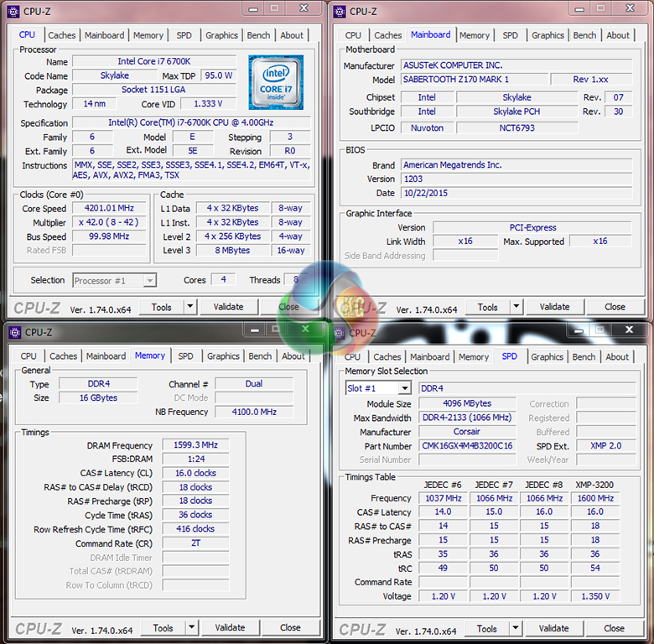Click Tools button in SPD window

pos(487,628)
